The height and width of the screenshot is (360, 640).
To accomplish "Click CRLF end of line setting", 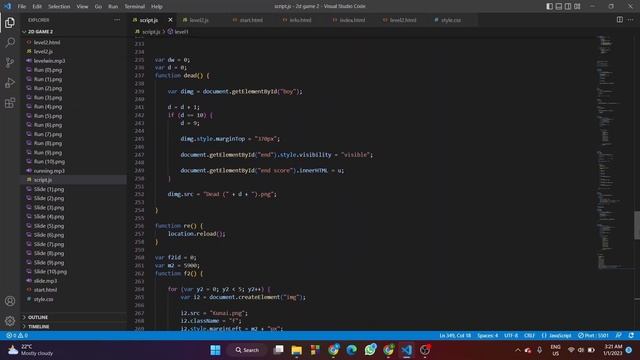I will (529, 335).
